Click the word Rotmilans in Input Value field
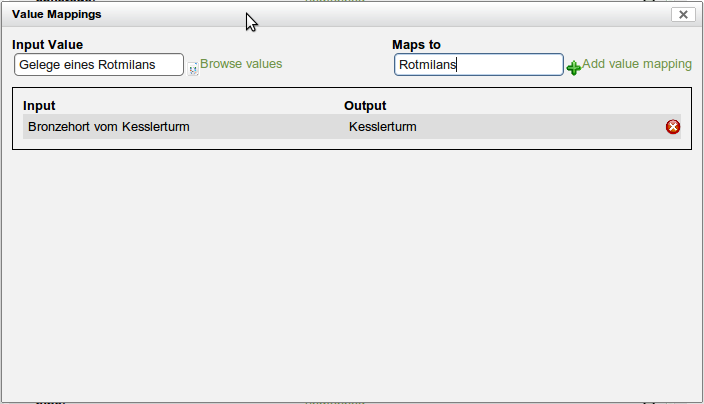This screenshot has height=404, width=704. [x=127, y=65]
